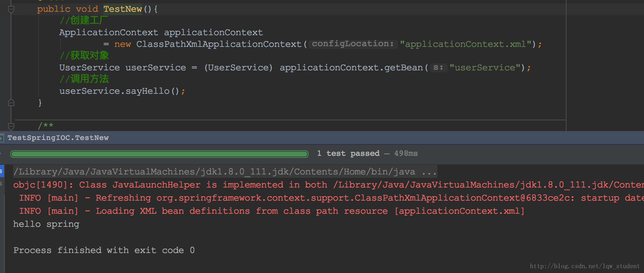Click the getBean method call
This screenshot has width=644, height=273.
(403, 68)
